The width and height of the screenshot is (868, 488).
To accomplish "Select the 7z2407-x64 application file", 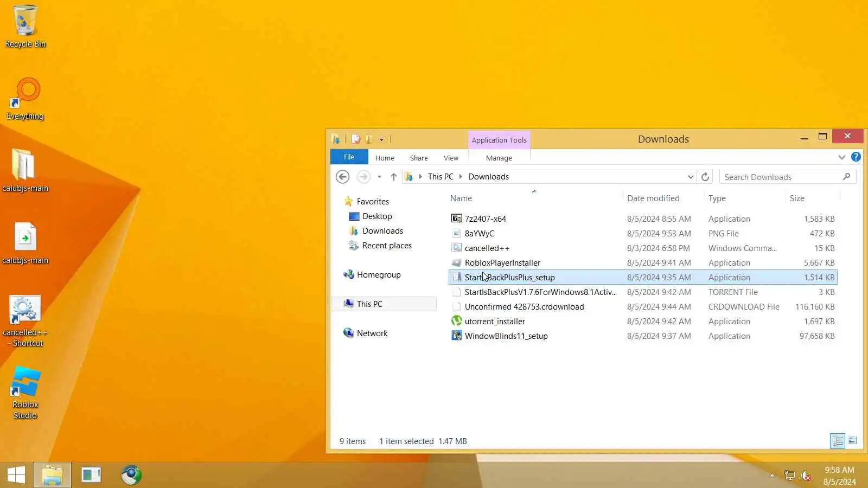I will click(485, 219).
